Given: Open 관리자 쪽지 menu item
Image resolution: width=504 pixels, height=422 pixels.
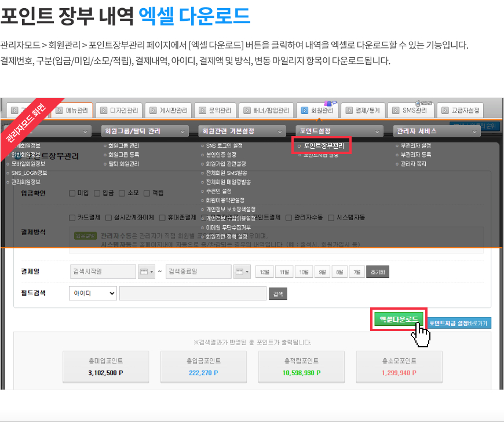Looking at the screenshot, I should coord(414,164).
